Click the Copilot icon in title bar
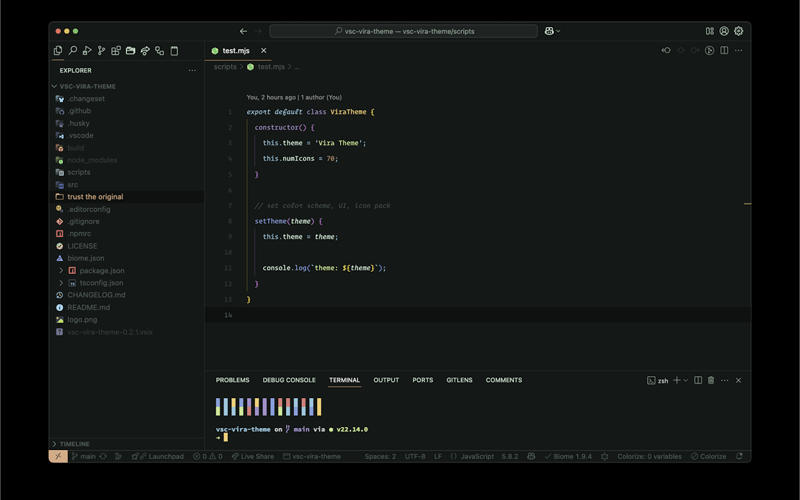The height and width of the screenshot is (500, 800). tap(549, 31)
